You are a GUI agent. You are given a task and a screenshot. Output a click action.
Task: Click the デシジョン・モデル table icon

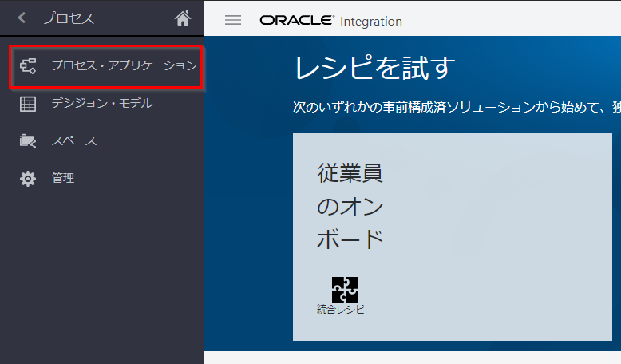pyautogui.click(x=28, y=103)
